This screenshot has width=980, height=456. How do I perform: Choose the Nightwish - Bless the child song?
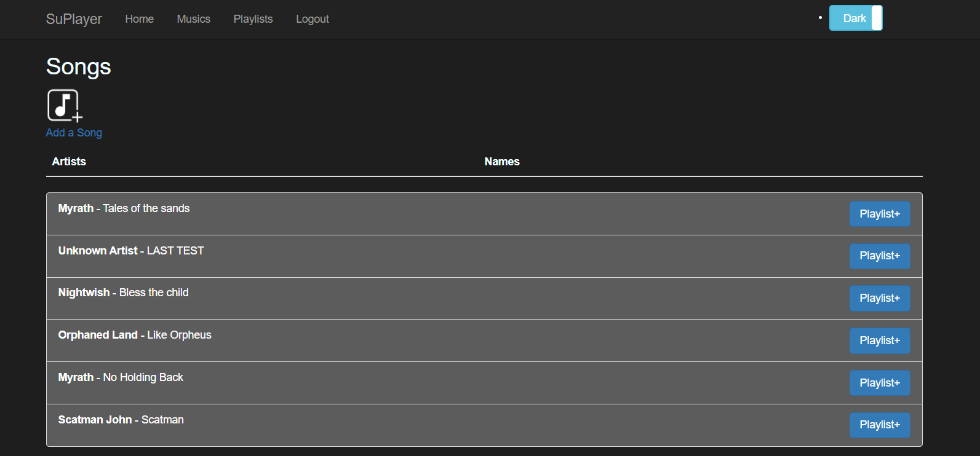coord(123,293)
